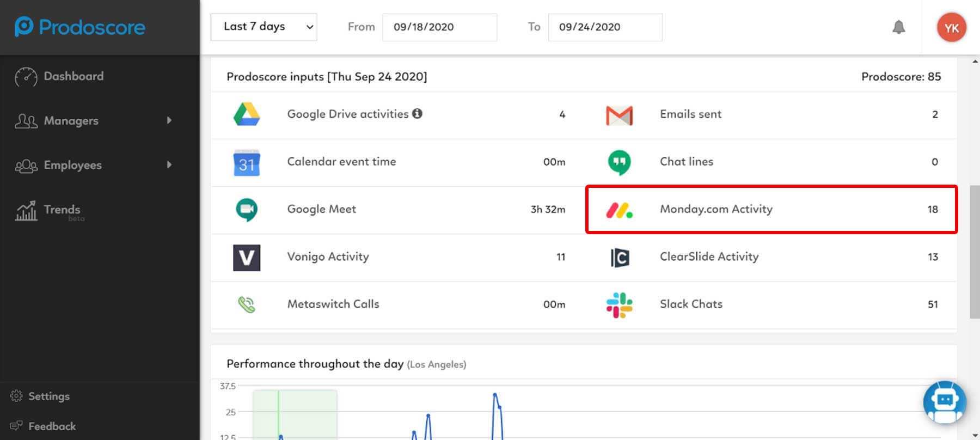Click Slack Chats label
The image size is (980, 440).
coord(691,304)
